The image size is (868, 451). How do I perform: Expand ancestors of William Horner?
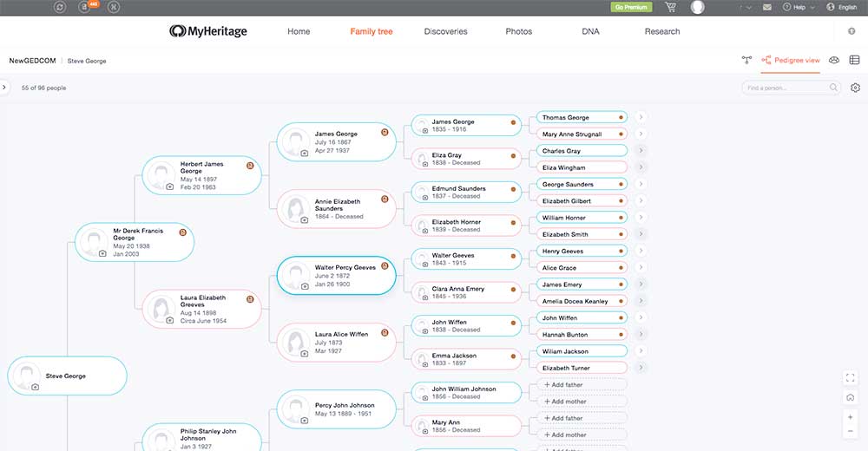pos(641,218)
